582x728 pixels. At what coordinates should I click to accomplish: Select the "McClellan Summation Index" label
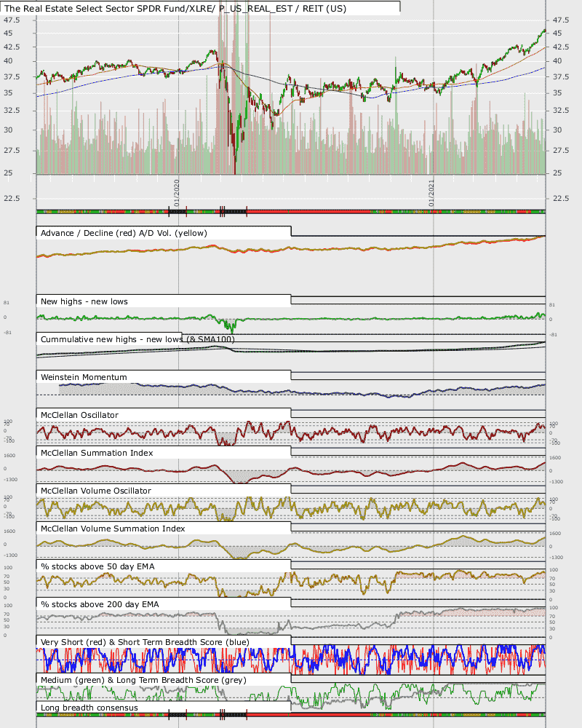coord(97,453)
